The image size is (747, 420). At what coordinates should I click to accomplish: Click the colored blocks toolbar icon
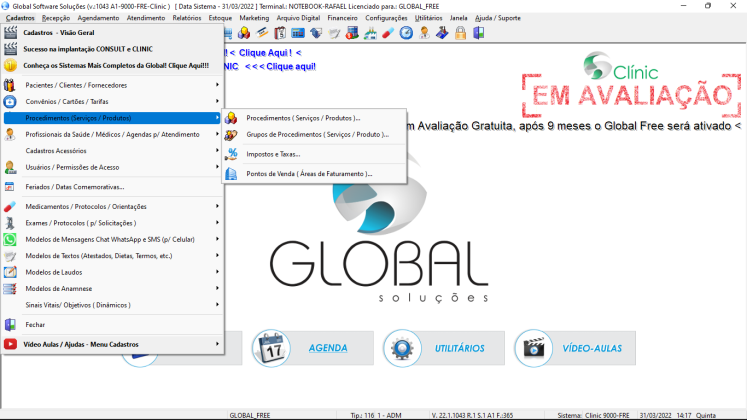pyautogui.click(x=244, y=33)
